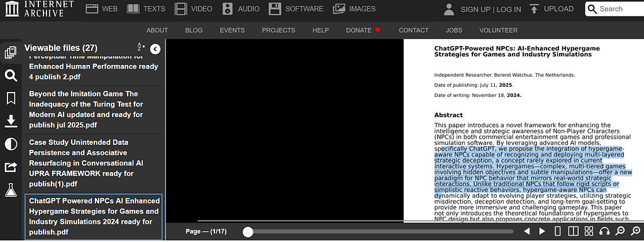This screenshot has width=644, height=242.
Task: Open the JOBS link
Action: tap(454, 30)
